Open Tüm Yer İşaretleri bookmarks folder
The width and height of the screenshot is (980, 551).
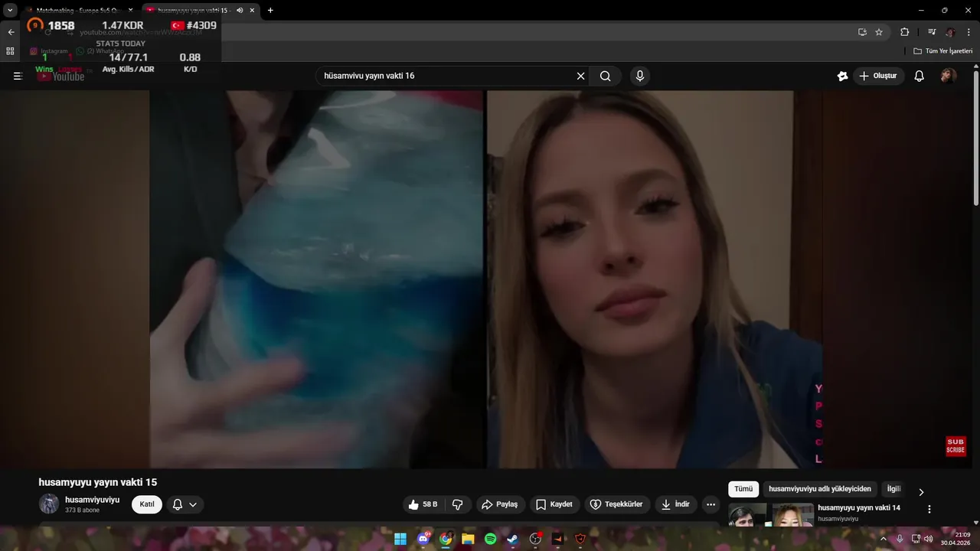click(942, 51)
